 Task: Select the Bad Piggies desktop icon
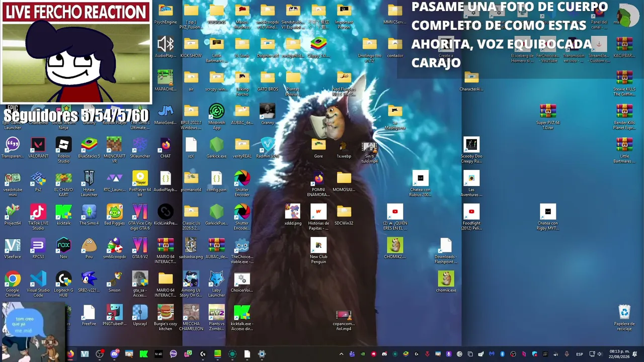(x=114, y=215)
